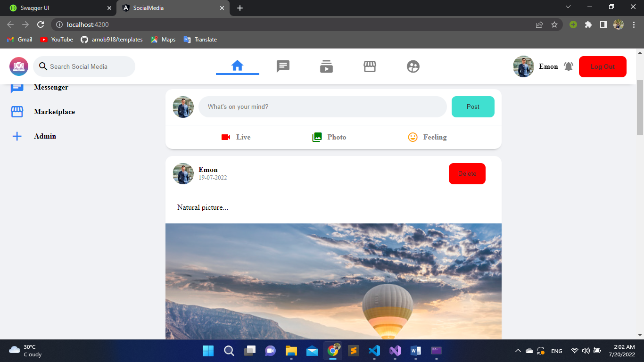Click the Feeling smiley icon

413,137
